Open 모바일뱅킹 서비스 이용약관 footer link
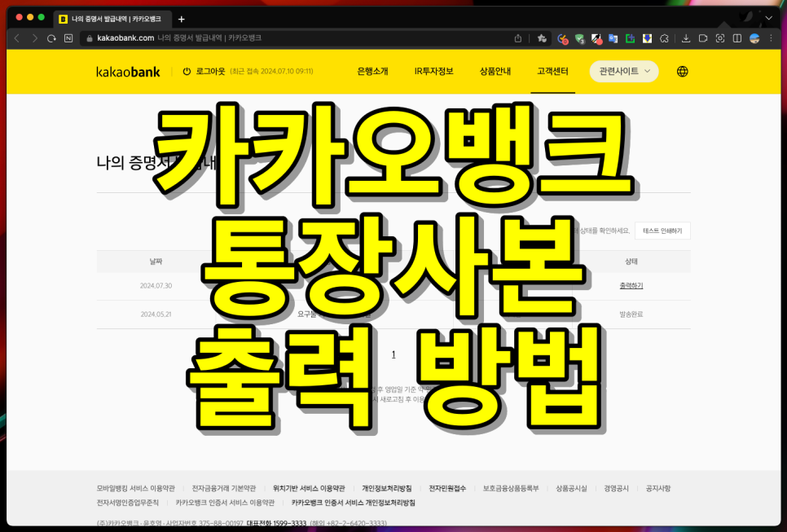The height and width of the screenshot is (532, 787). pyautogui.click(x=135, y=488)
